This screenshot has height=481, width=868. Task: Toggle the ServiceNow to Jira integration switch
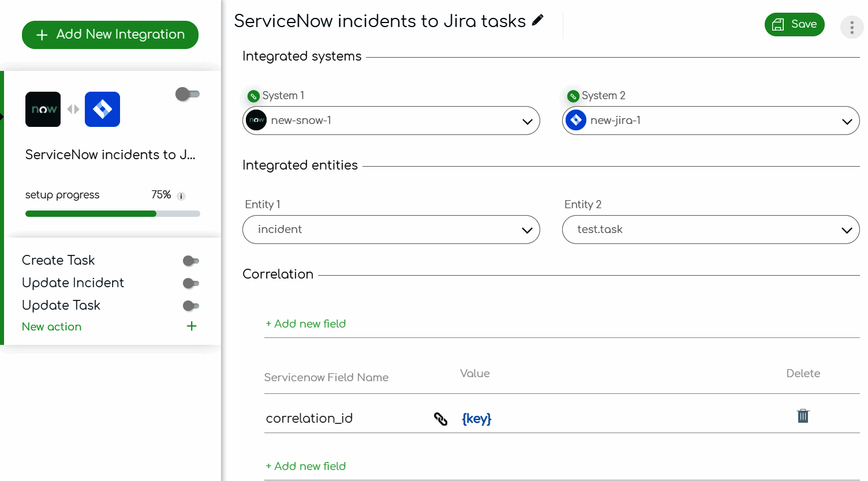[187, 94]
